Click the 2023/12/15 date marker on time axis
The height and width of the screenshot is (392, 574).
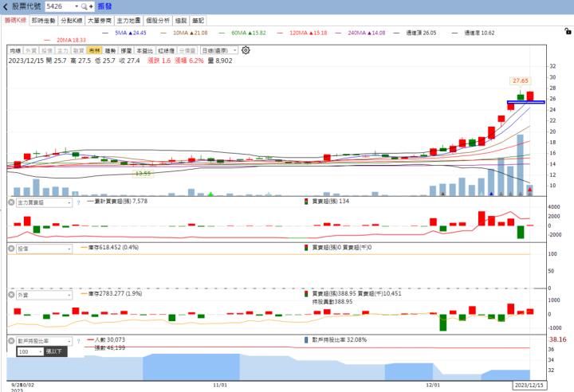[529, 386]
